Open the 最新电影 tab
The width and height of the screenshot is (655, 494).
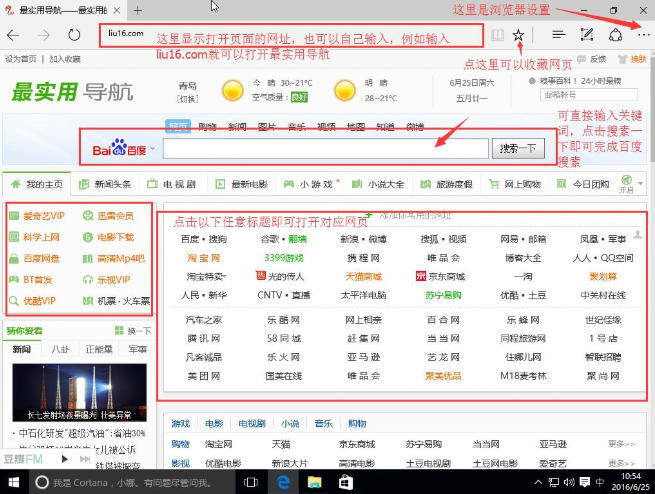point(241,184)
